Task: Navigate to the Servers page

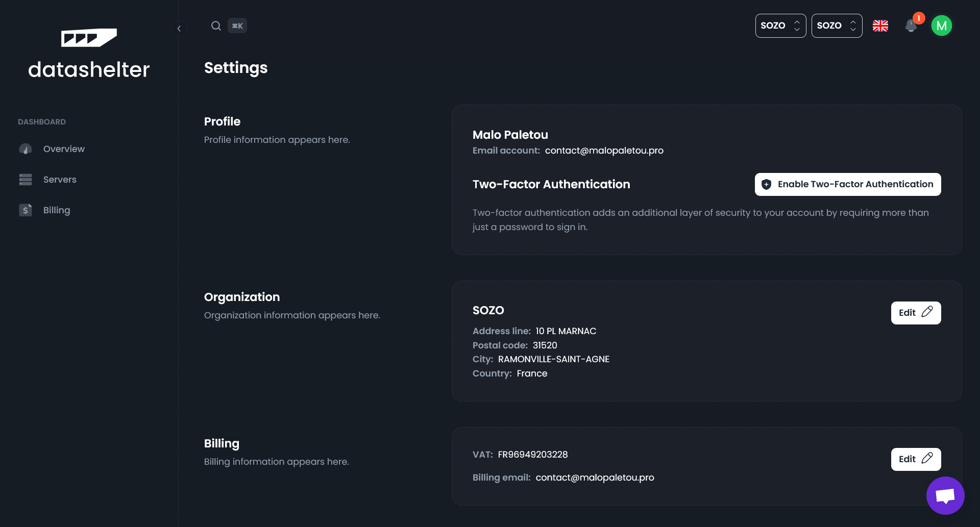Action: coord(60,180)
